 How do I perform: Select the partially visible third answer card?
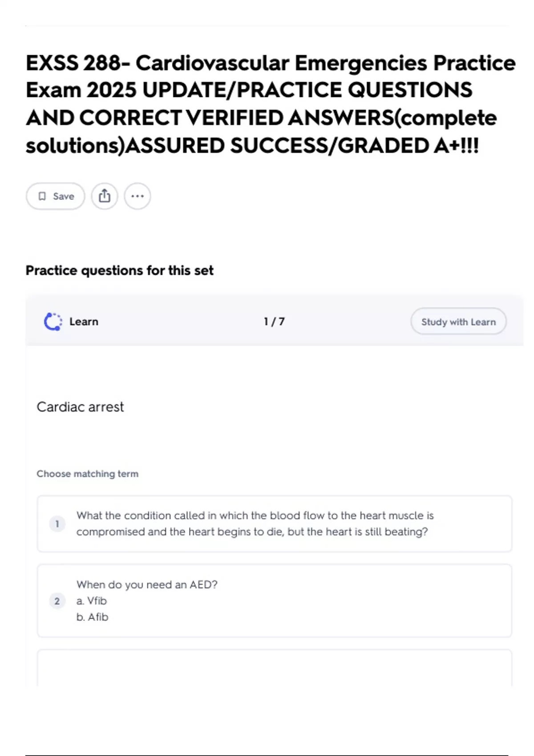[274, 667]
